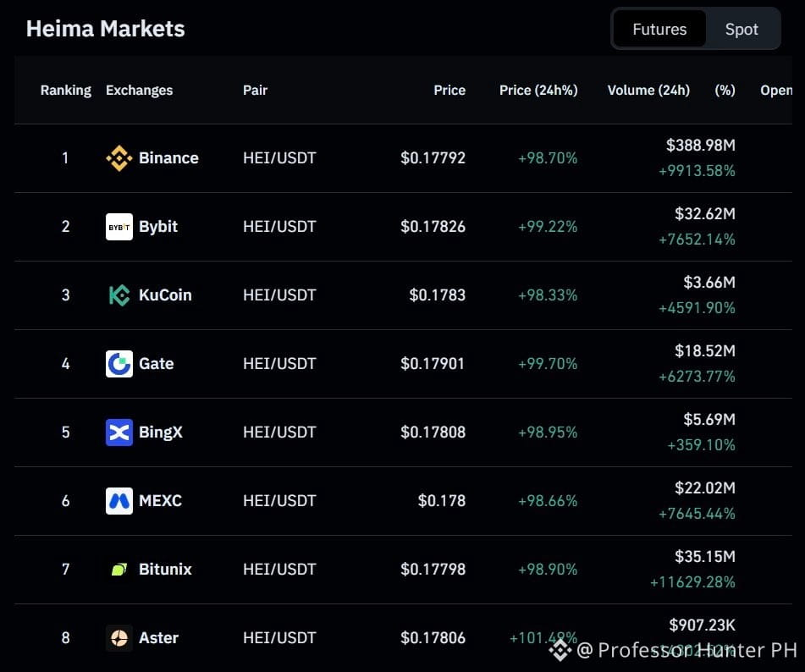Open the BingX exchange name link

pos(160,432)
